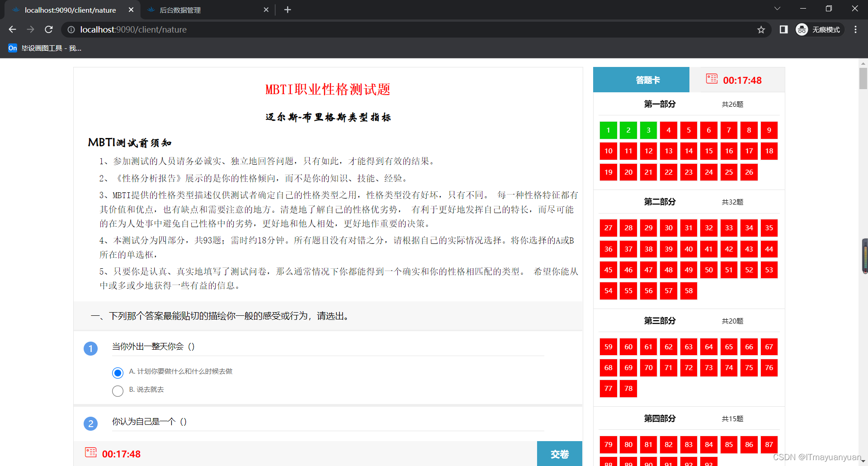Click the 毕设画图工具 bookmark
This screenshot has width=868, height=466.
click(45, 48)
